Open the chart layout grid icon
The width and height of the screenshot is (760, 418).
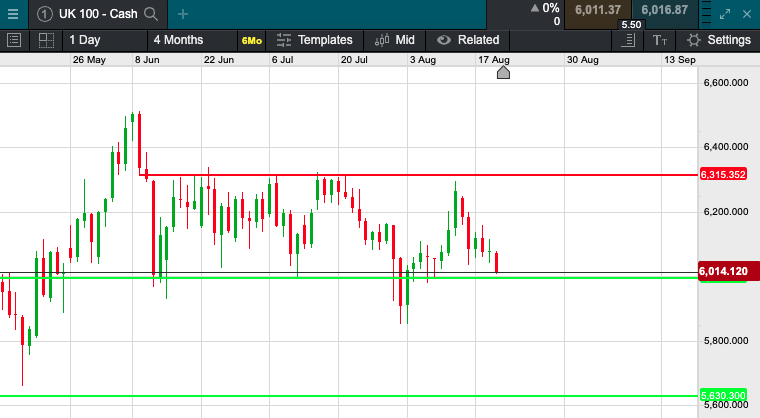point(47,40)
